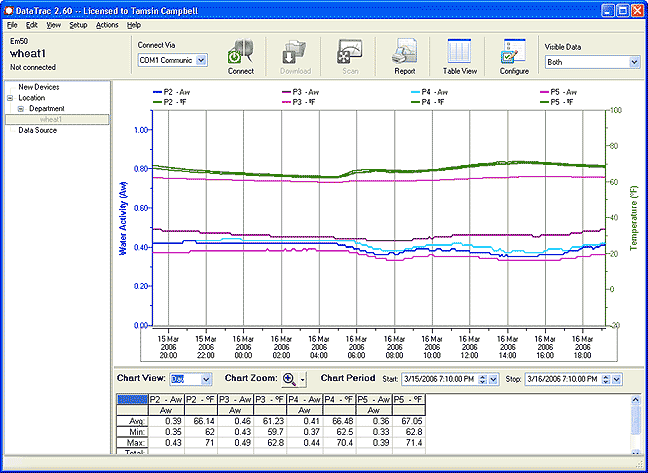This screenshot has height=473, width=648.
Task: Open the Actions menu
Action: pyautogui.click(x=107, y=24)
